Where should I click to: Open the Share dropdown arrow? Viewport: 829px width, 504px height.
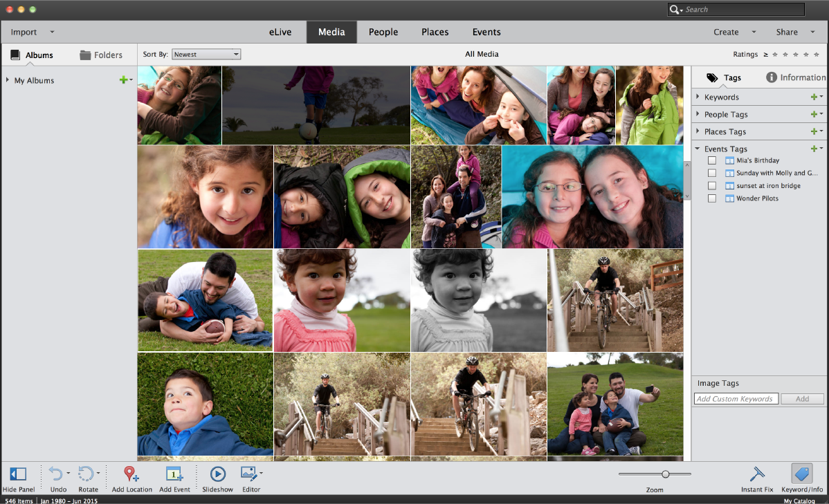coord(812,32)
